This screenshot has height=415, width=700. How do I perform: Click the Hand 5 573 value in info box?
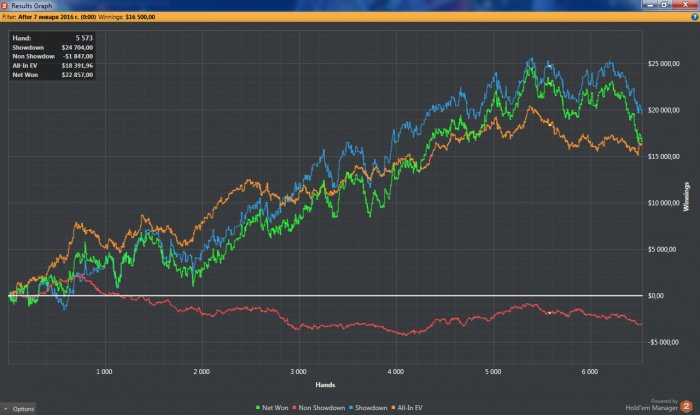tap(84, 38)
